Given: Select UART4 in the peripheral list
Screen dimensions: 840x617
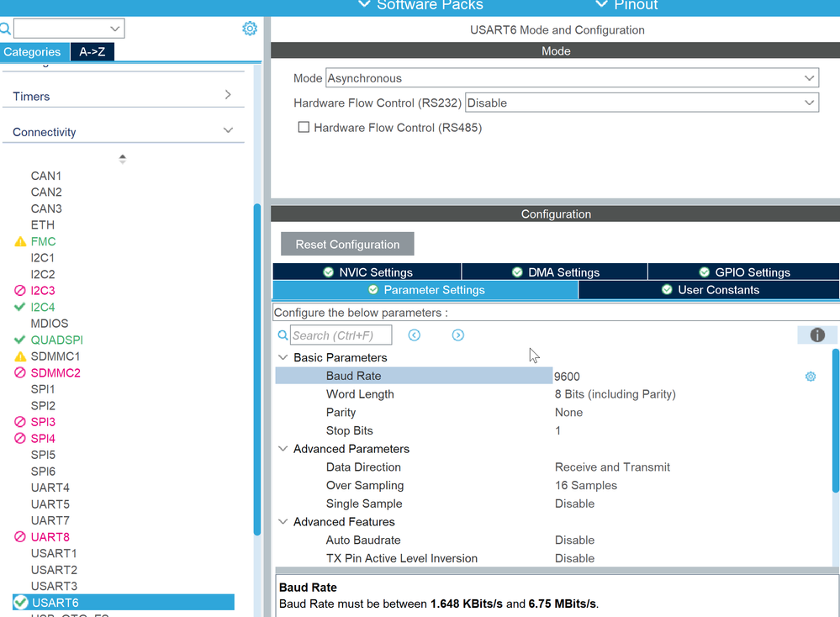Looking at the screenshot, I should (50, 488).
